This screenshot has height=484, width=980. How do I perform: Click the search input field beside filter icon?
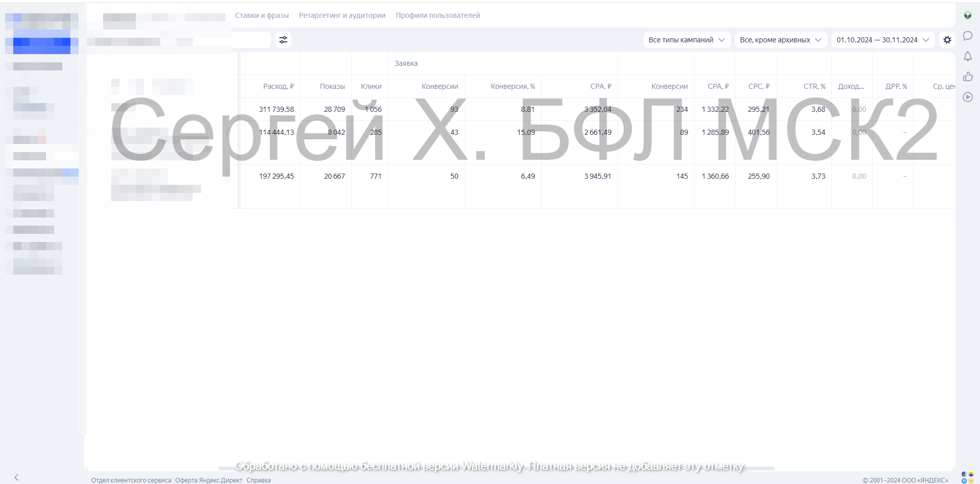(251, 40)
